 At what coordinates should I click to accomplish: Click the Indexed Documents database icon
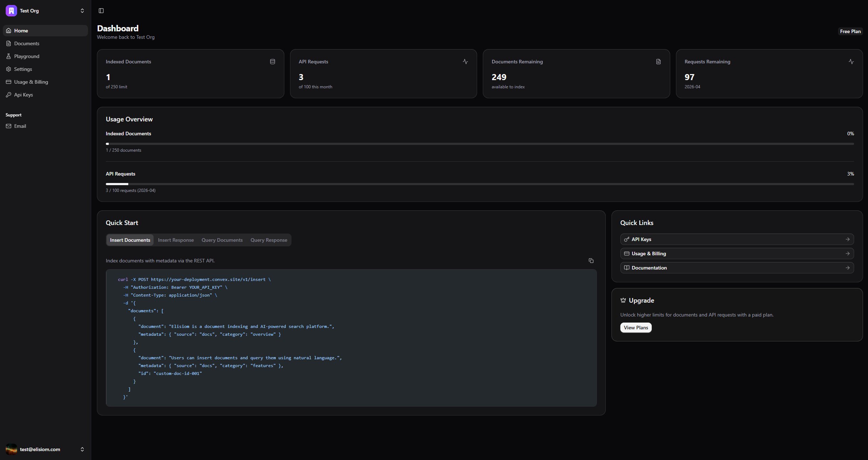pyautogui.click(x=273, y=62)
